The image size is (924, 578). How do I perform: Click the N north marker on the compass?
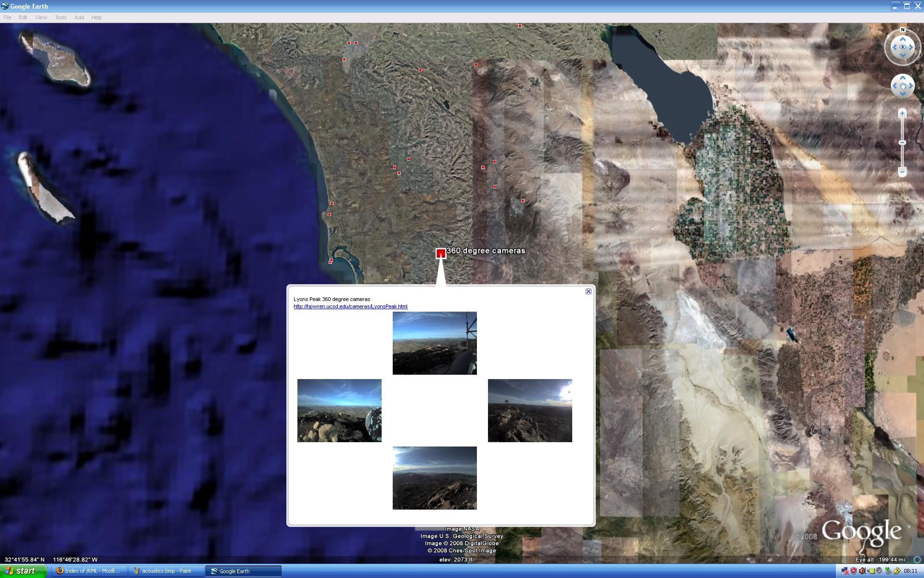click(x=902, y=30)
